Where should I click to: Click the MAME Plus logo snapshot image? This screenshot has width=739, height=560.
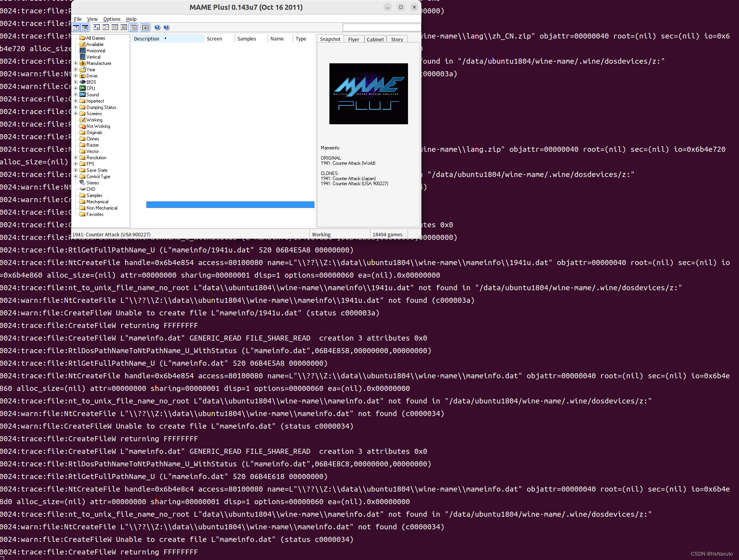point(369,94)
